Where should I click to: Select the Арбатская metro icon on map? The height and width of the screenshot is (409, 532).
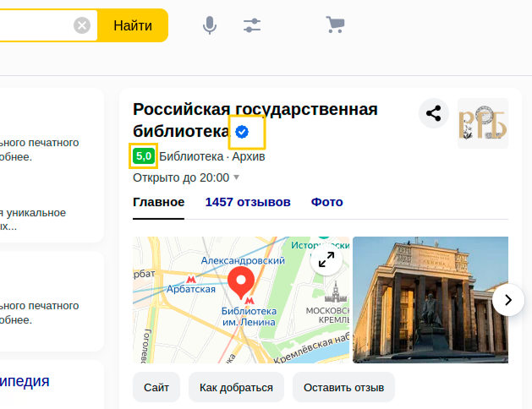coord(191,279)
